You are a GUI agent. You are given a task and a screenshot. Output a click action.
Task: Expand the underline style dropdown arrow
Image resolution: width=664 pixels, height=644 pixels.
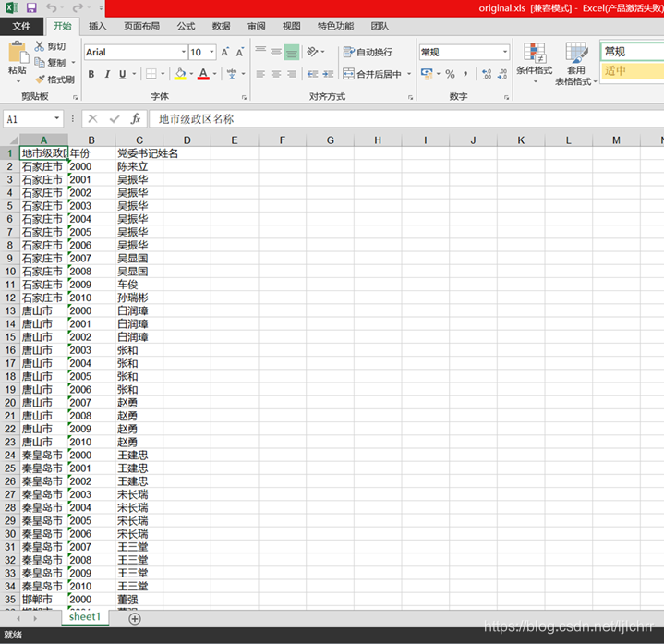[134, 74]
